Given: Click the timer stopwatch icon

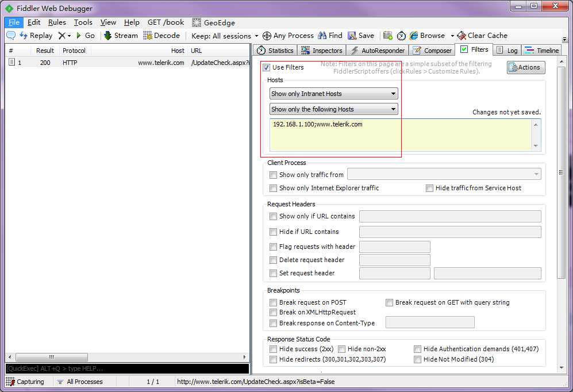Looking at the screenshot, I should (401, 36).
